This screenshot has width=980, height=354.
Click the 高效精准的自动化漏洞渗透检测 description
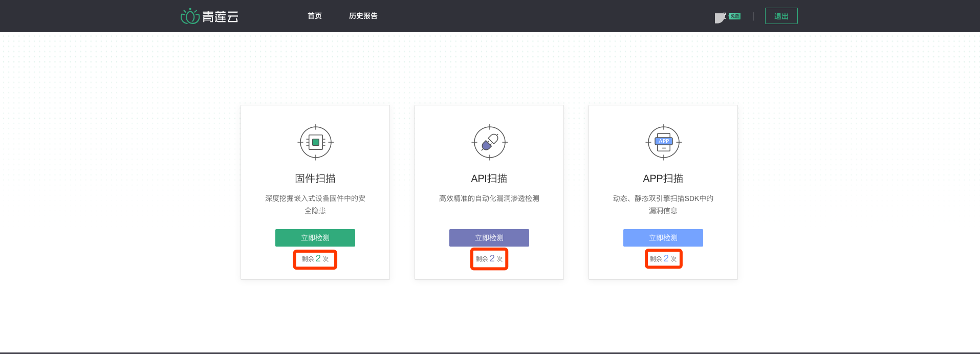click(489, 198)
